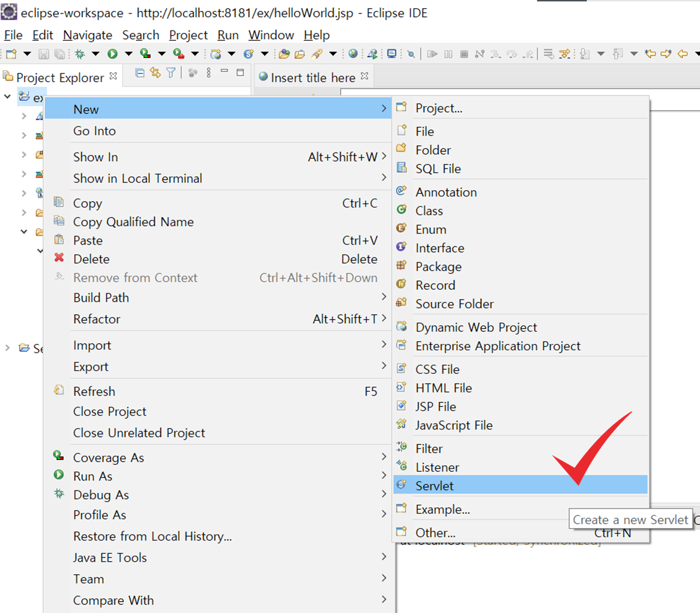The width and height of the screenshot is (700, 613).
Task: Choose HTML File from the New submenu
Action: point(521,388)
